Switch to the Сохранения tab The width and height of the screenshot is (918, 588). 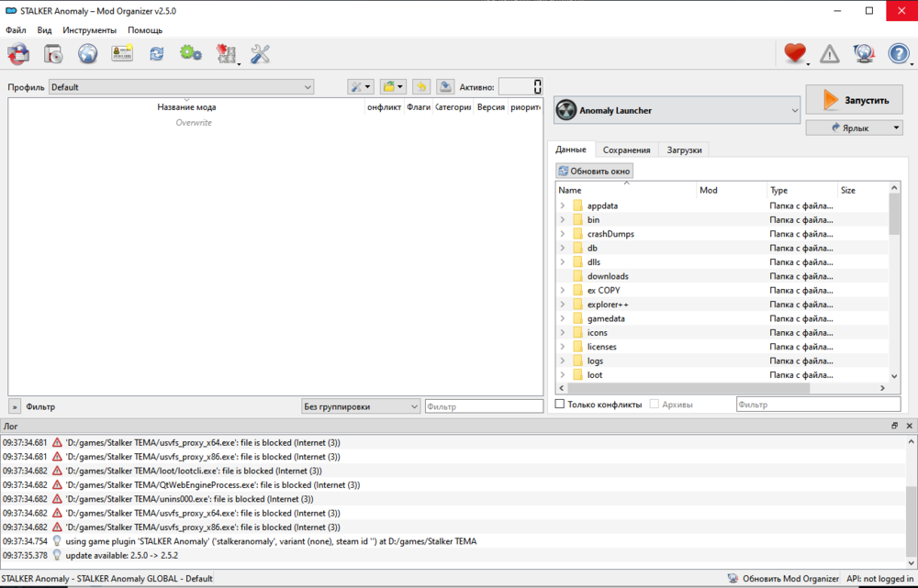(626, 150)
